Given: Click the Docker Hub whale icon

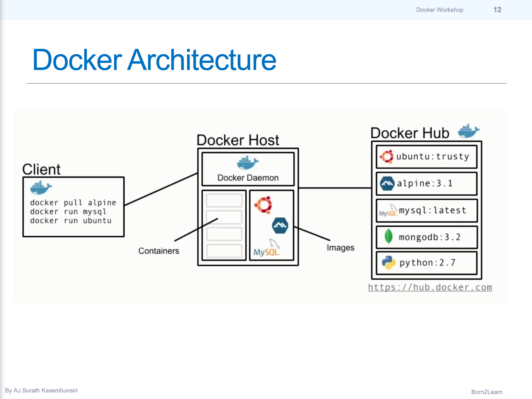Looking at the screenshot, I should point(468,132).
